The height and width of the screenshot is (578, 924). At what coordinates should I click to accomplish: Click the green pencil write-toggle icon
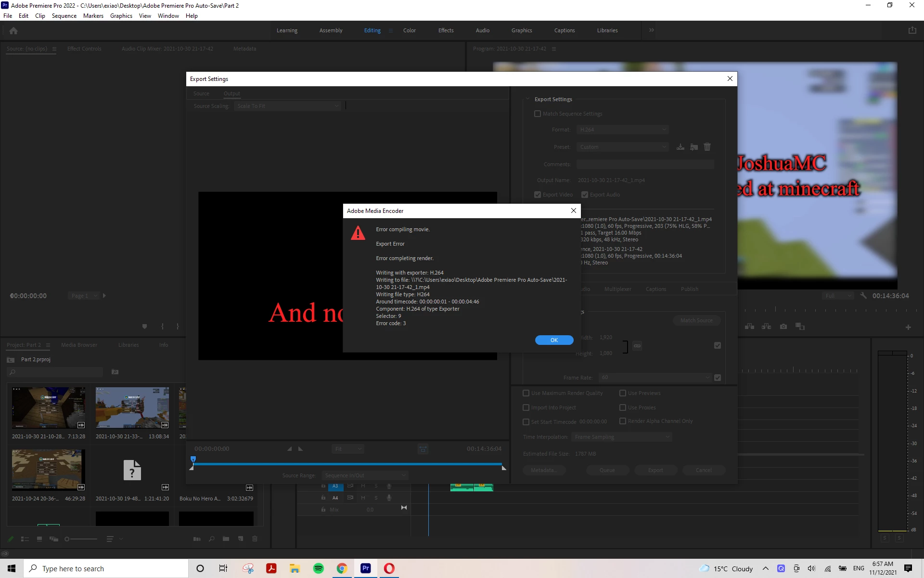pos(11,539)
